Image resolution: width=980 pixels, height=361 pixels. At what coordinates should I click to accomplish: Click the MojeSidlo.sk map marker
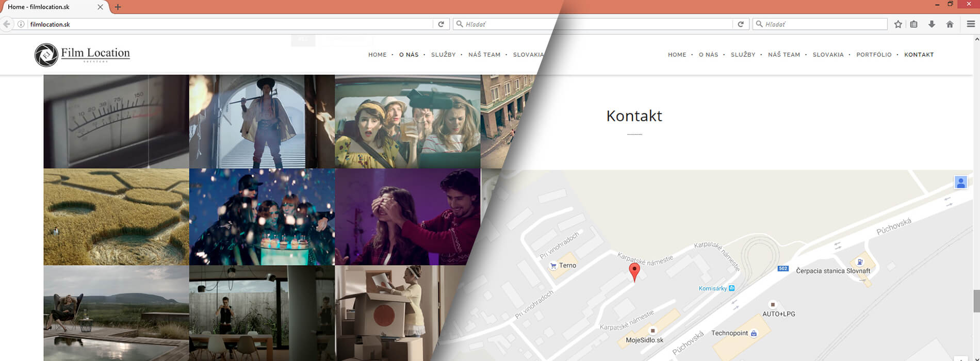click(652, 331)
